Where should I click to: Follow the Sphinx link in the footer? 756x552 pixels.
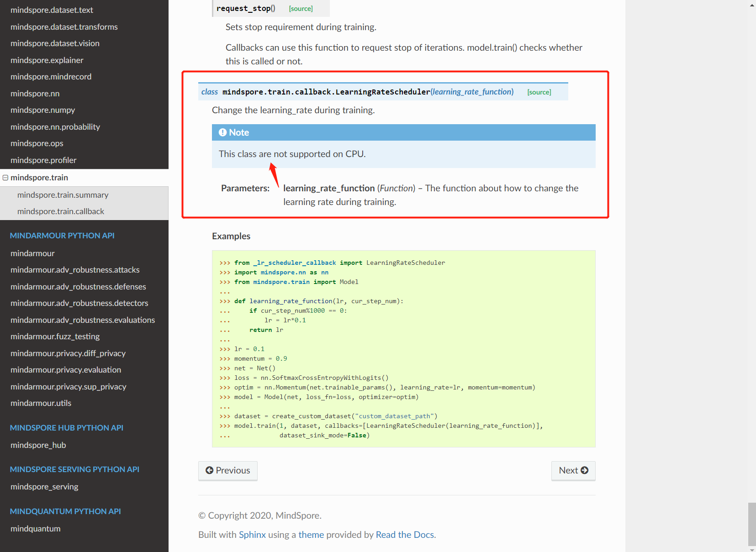tap(252, 535)
